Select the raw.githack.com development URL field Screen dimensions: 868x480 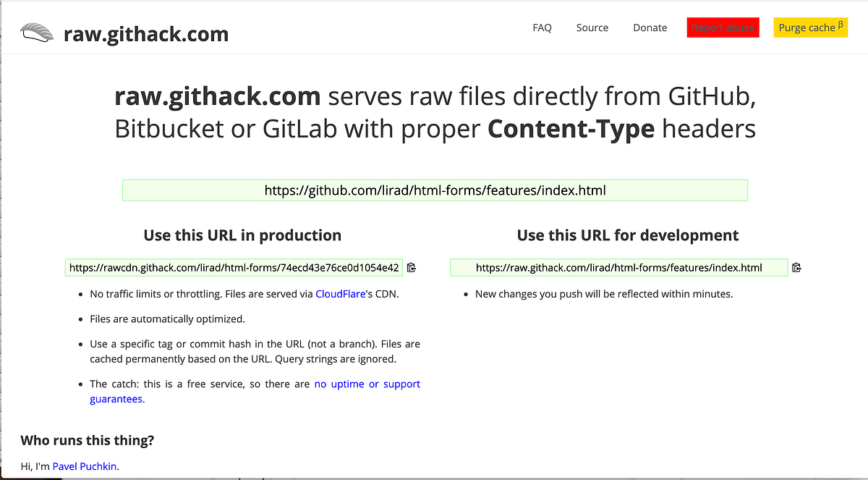[x=618, y=267]
